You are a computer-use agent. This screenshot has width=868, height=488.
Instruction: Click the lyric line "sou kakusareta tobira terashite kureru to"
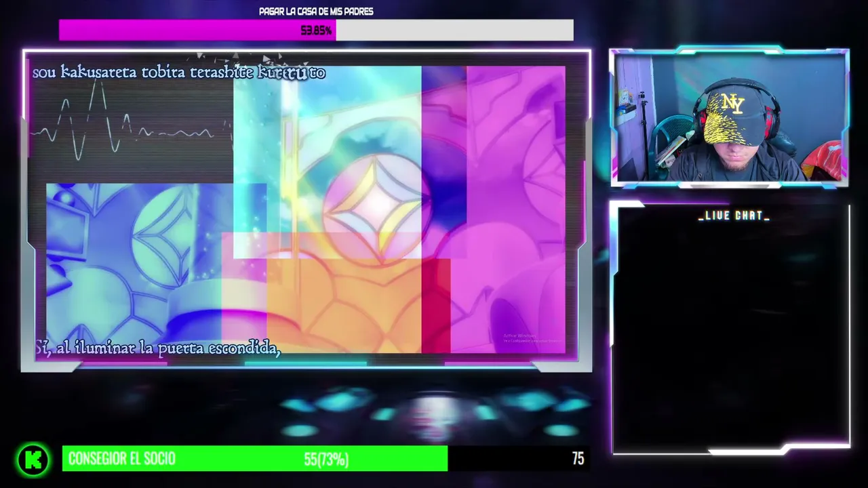(179, 73)
